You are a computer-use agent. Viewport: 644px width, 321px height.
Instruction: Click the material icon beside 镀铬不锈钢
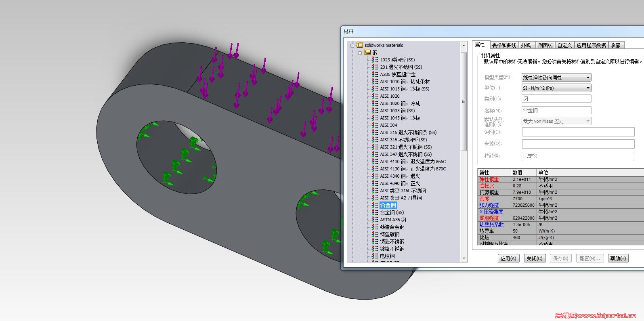pyautogui.click(x=375, y=249)
